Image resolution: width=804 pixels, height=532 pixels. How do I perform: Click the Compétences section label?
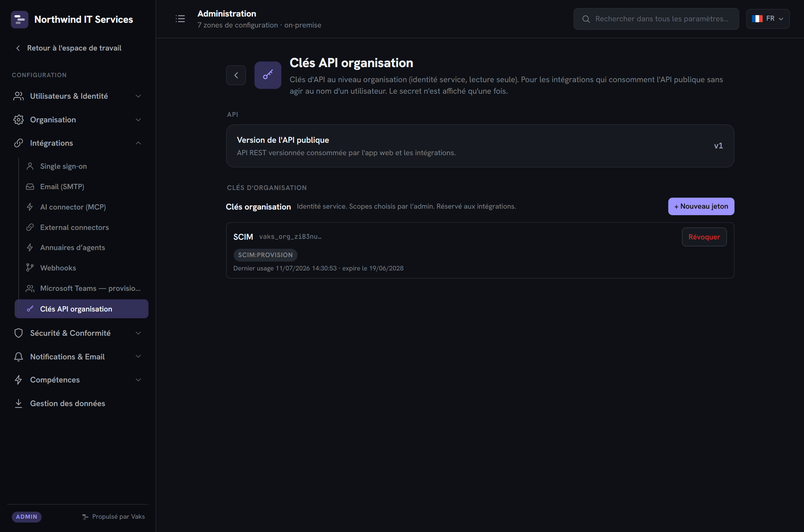coord(55,380)
